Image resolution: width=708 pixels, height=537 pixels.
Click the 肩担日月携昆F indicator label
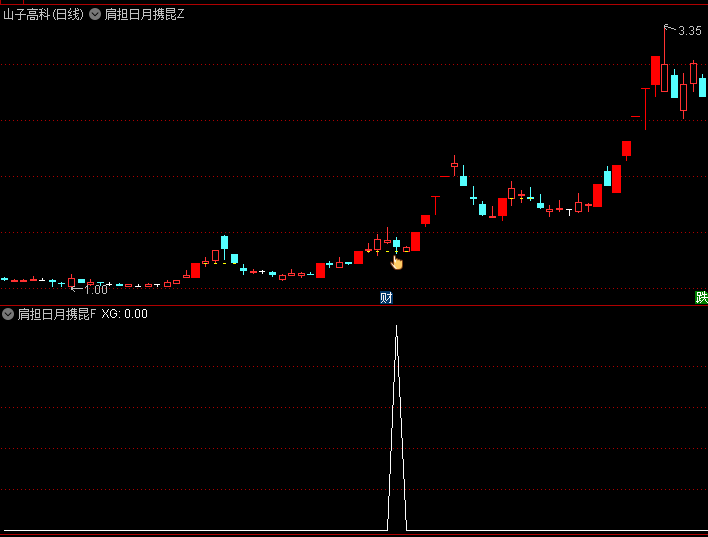(x=57, y=314)
